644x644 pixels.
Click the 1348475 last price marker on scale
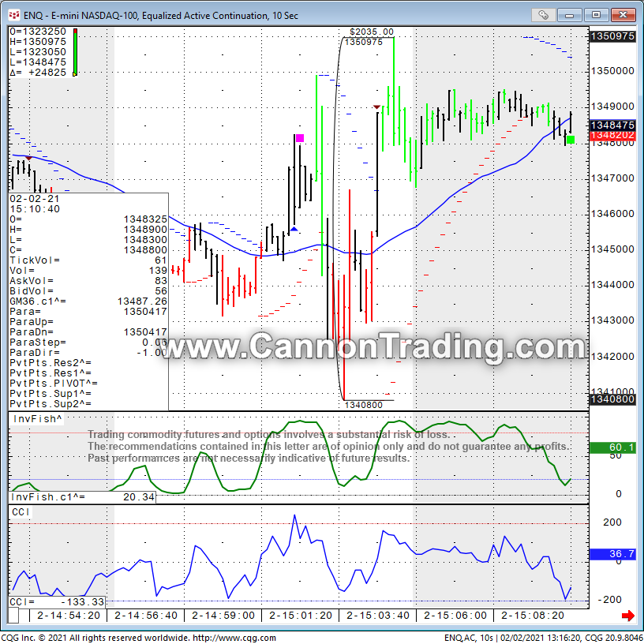click(612, 125)
